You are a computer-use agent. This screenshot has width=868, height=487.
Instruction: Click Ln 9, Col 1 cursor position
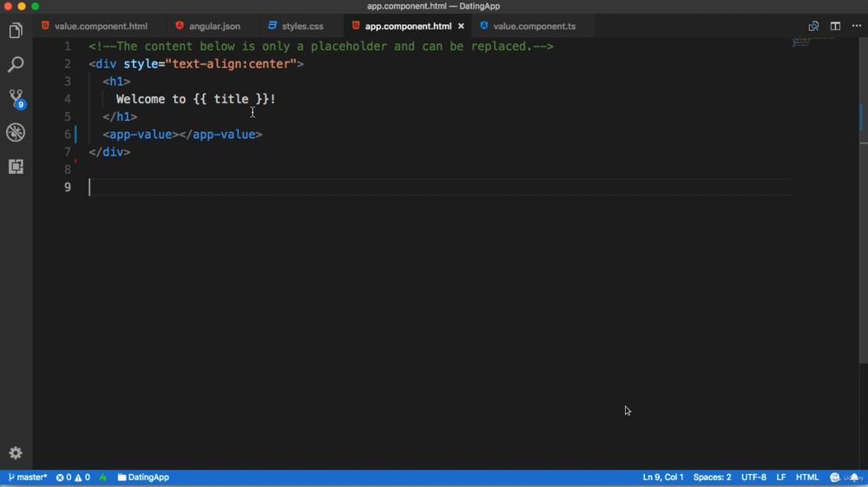tap(662, 477)
